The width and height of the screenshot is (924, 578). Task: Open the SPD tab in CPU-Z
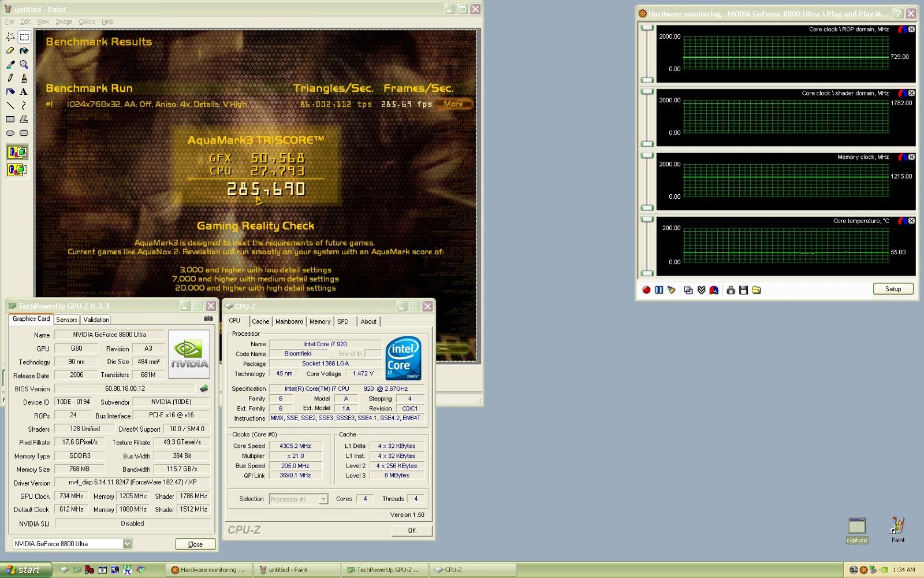pyautogui.click(x=343, y=321)
